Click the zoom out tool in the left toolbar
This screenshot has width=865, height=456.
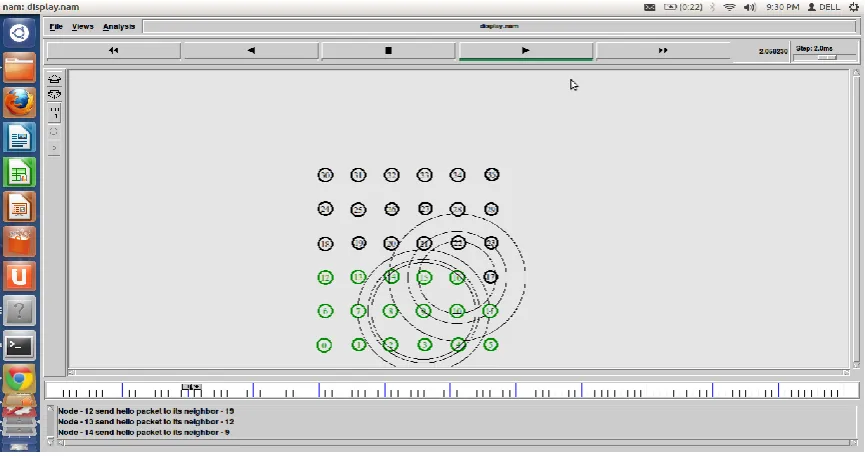(x=54, y=94)
